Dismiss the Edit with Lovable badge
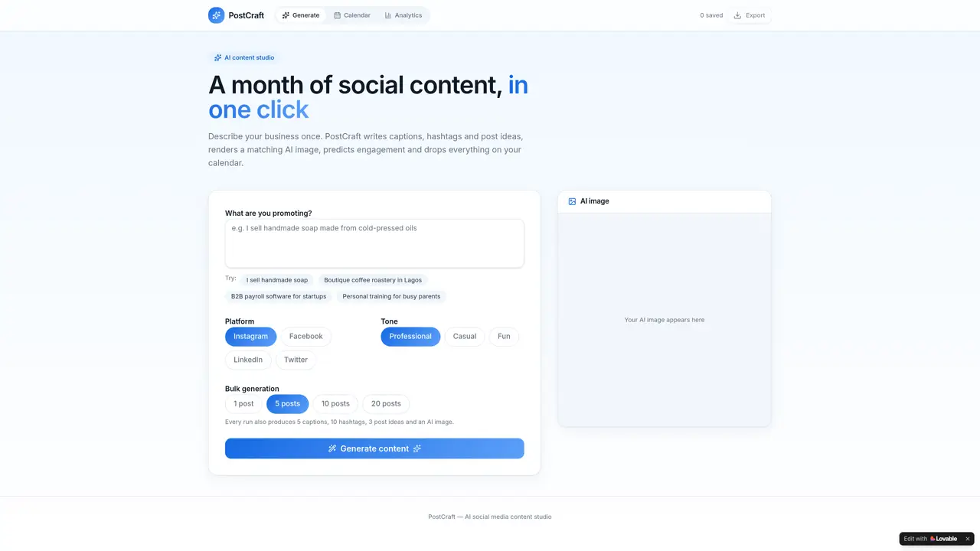 pos(967,539)
